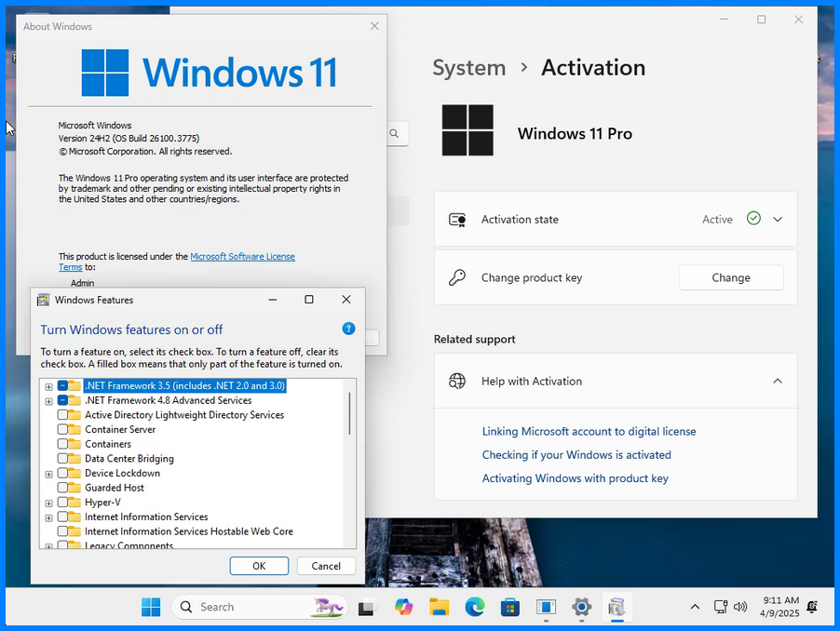Close the Windows Features dialog

(x=346, y=300)
